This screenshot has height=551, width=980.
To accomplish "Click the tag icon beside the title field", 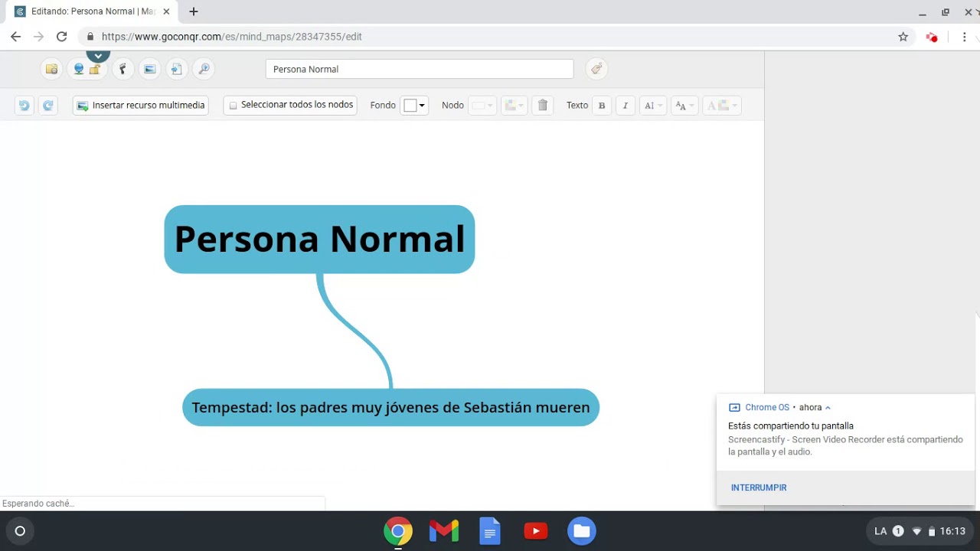I will (596, 69).
